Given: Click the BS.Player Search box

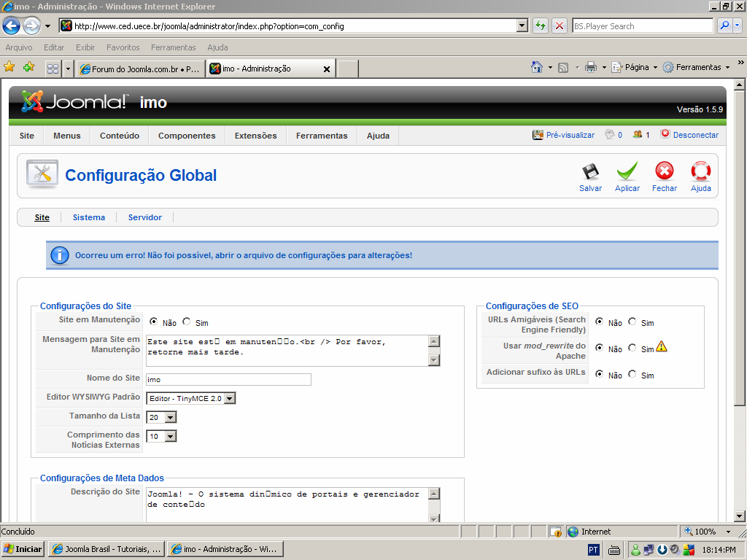Looking at the screenshot, I should click(643, 26).
